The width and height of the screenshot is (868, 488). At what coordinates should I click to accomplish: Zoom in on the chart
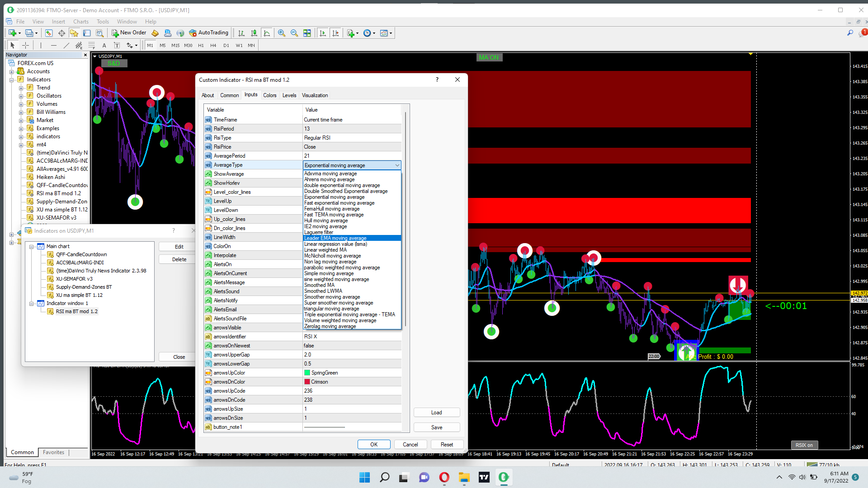pos(282,33)
